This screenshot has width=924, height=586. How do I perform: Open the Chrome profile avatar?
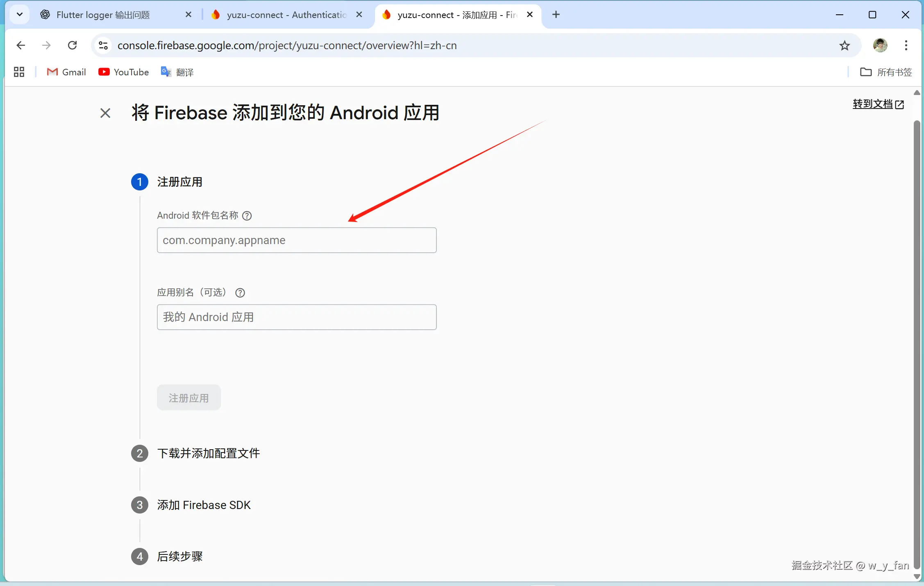pyautogui.click(x=880, y=45)
